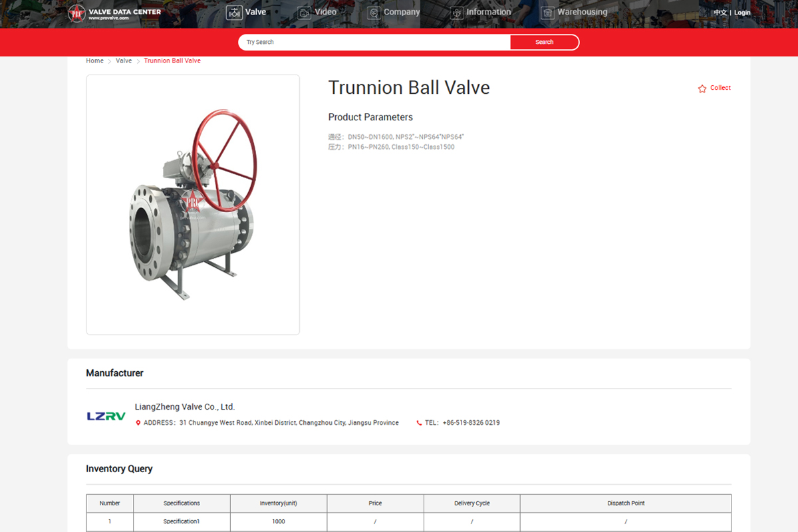Click the Valve nav icon
Viewport: 798px width, 532px height.
(234, 13)
